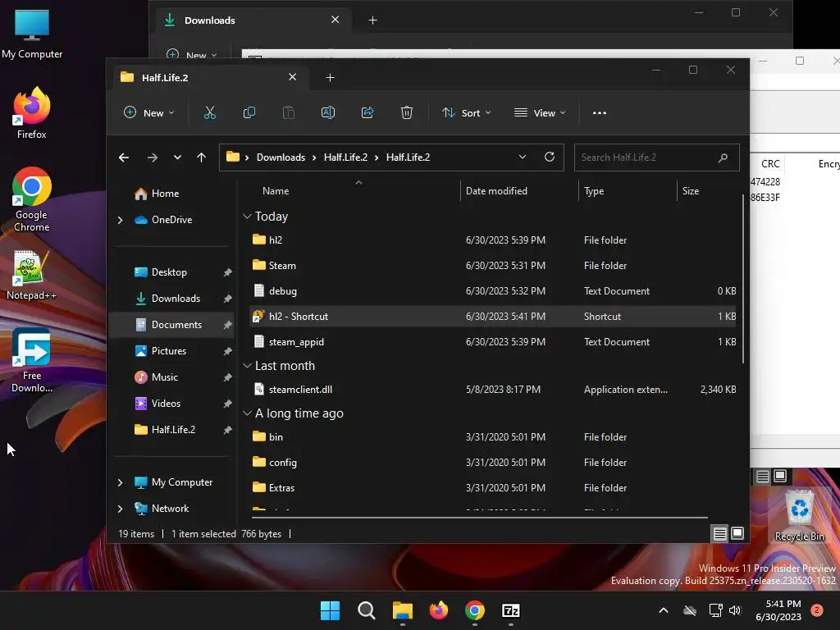Open Firefox desktop shortcut
Screen dimensions: 840x630
(32, 113)
